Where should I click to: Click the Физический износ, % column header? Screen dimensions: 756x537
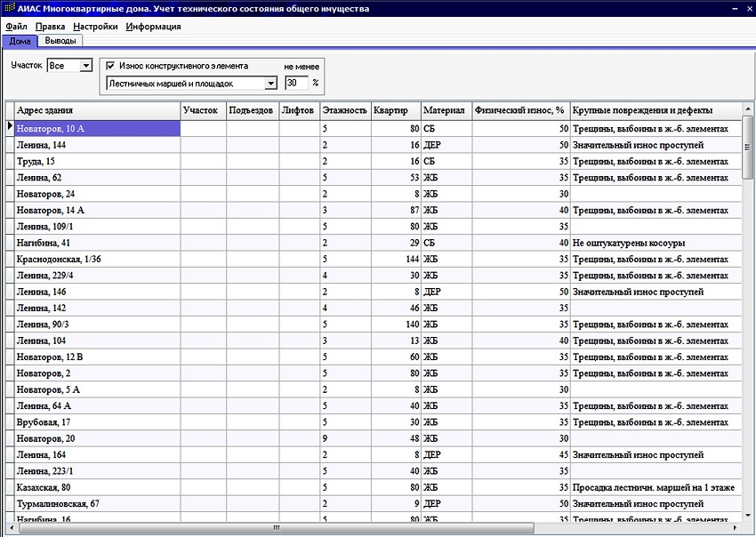pyautogui.click(x=521, y=110)
